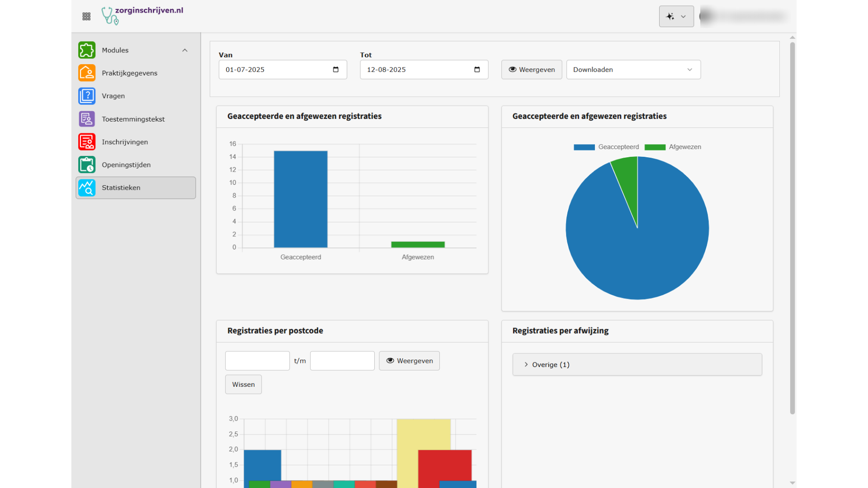This screenshot has height=488, width=868.
Task: Open the Tot date calendar picker
Action: coord(477,70)
